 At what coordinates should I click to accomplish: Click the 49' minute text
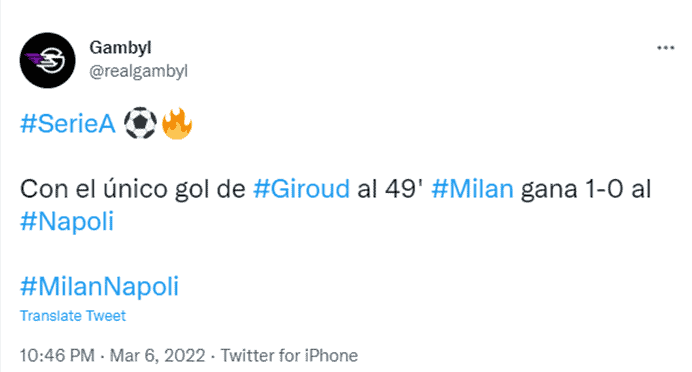[x=404, y=189]
